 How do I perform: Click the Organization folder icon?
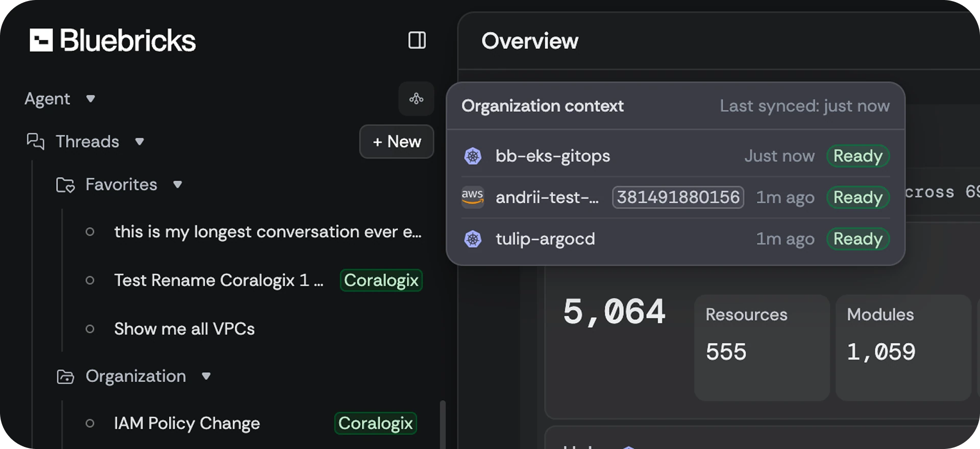click(x=65, y=376)
